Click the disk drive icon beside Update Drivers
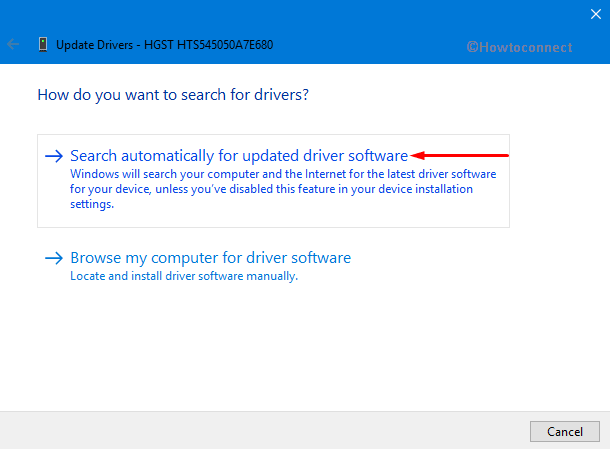The width and height of the screenshot is (610, 449). 43,44
